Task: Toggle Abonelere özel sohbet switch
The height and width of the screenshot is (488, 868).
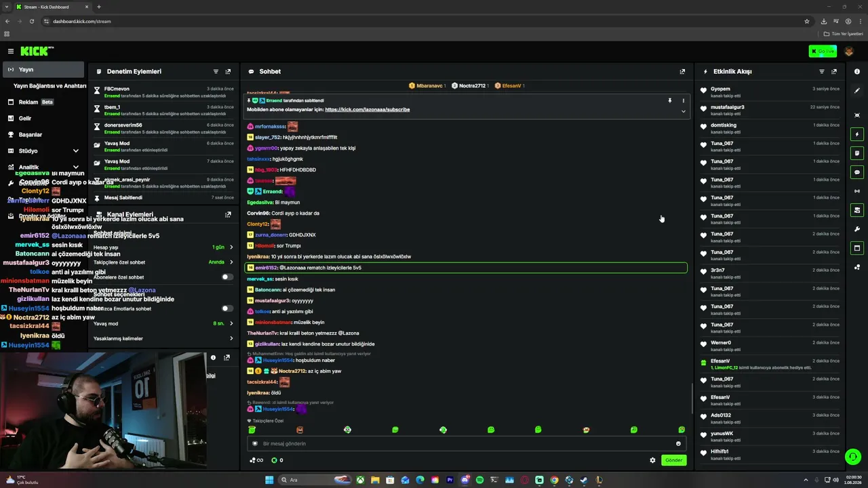Action: [x=227, y=277]
